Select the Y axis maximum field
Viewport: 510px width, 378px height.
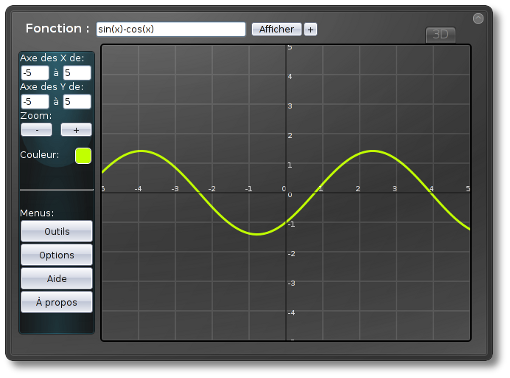click(77, 102)
